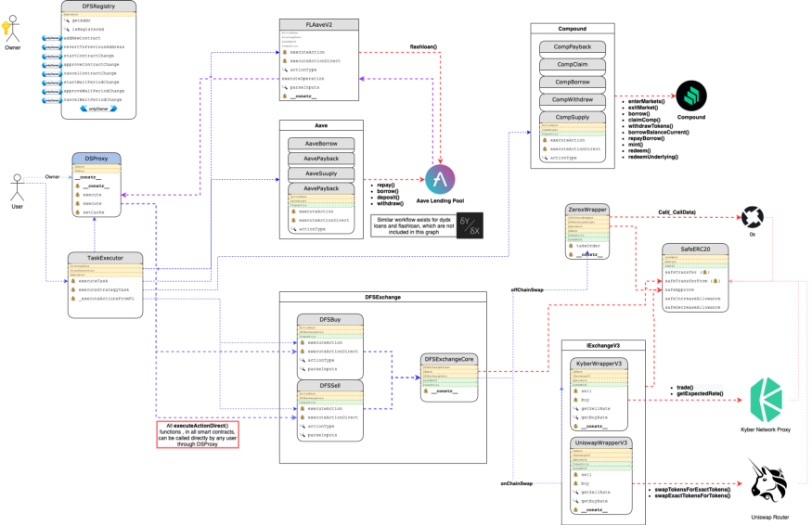
Task: Click the onChainSwap label
Action: click(516, 483)
